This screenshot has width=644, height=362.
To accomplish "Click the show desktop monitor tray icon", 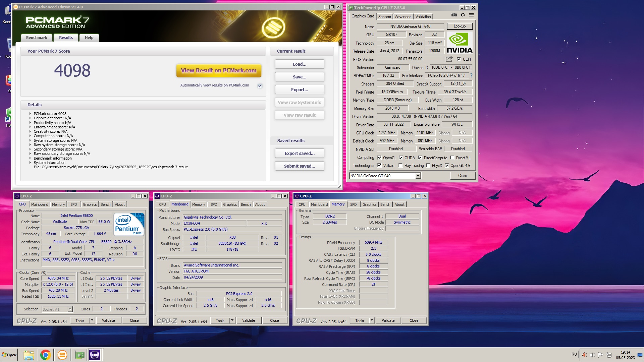I will [x=640, y=355].
